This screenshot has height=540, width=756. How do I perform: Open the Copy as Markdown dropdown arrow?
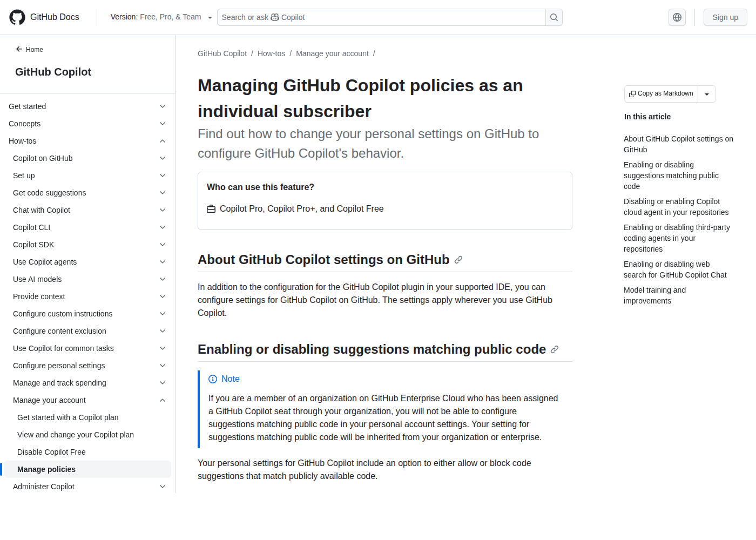point(707,93)
